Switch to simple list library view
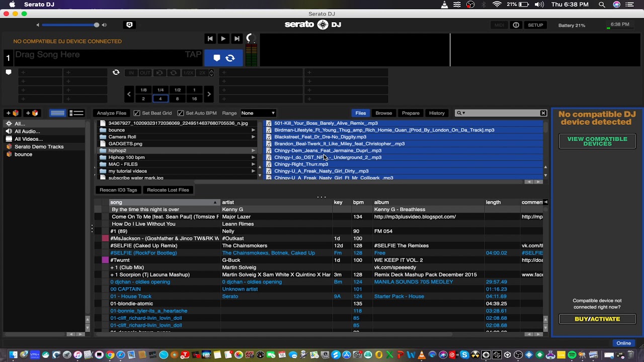 tap(57, 113)
